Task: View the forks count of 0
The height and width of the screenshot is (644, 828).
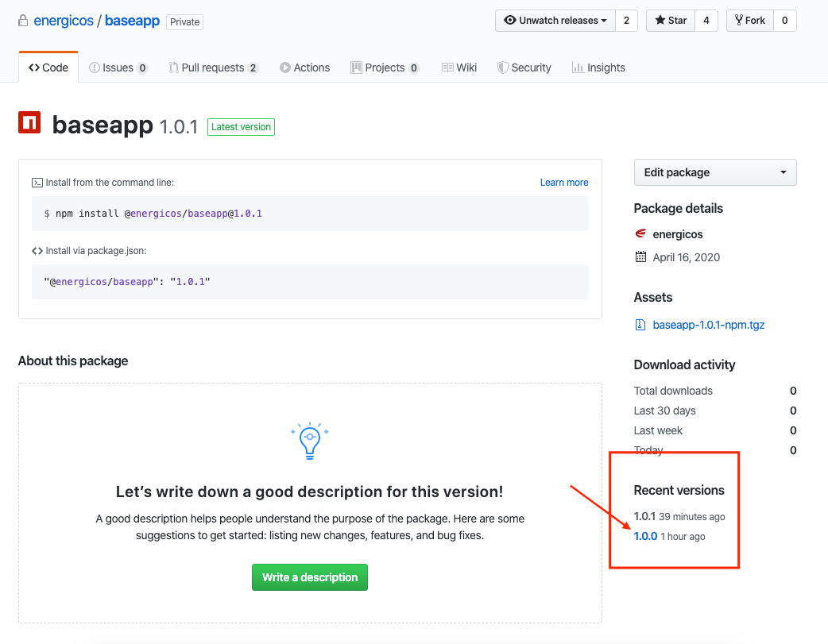Action: tap(785, 21)
